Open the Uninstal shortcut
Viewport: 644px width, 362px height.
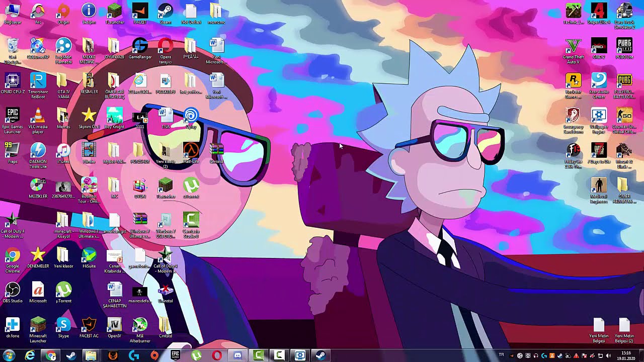point(166,292)
